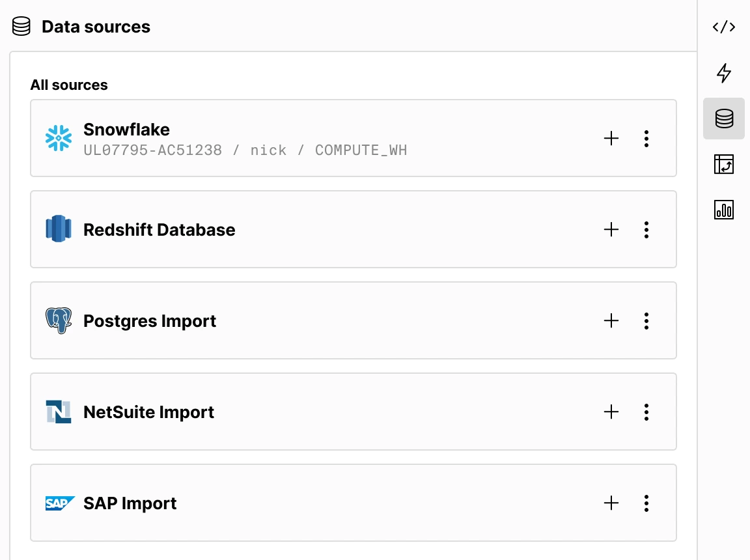Select the database sources sidebar icon
This screenshot has height=560, width=750.
724,119
